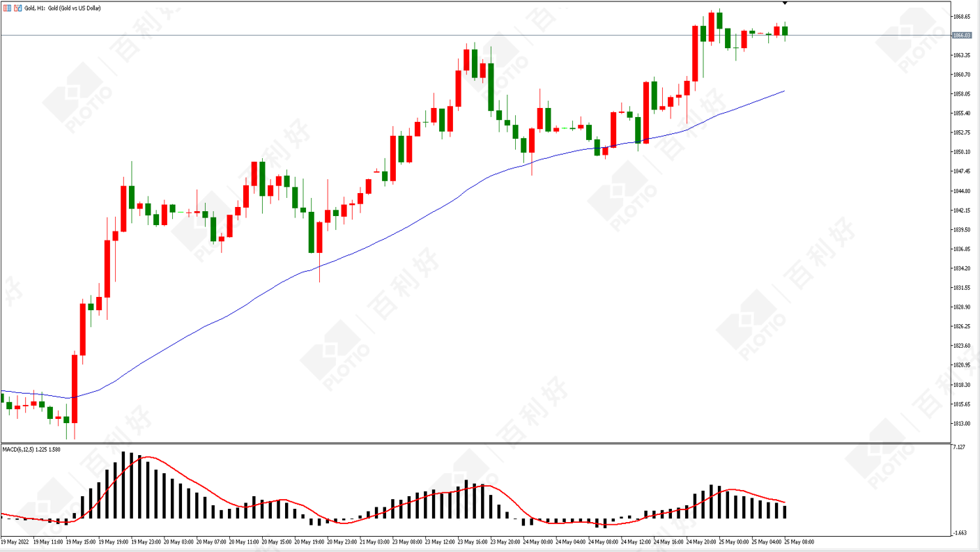Click the latest green candle on chart
The width and height of the screenshot is (980, 552).
(785, 31)
